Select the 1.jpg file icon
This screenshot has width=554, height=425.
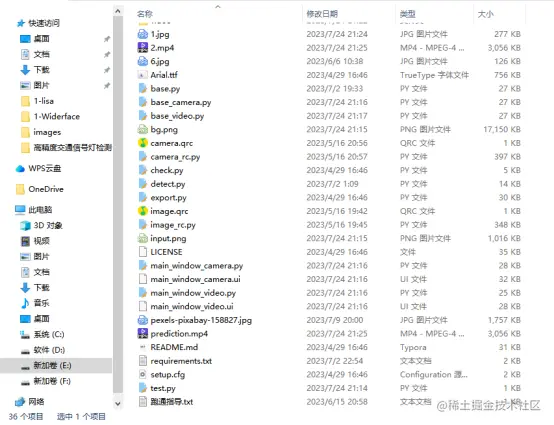tap(142, 34)
